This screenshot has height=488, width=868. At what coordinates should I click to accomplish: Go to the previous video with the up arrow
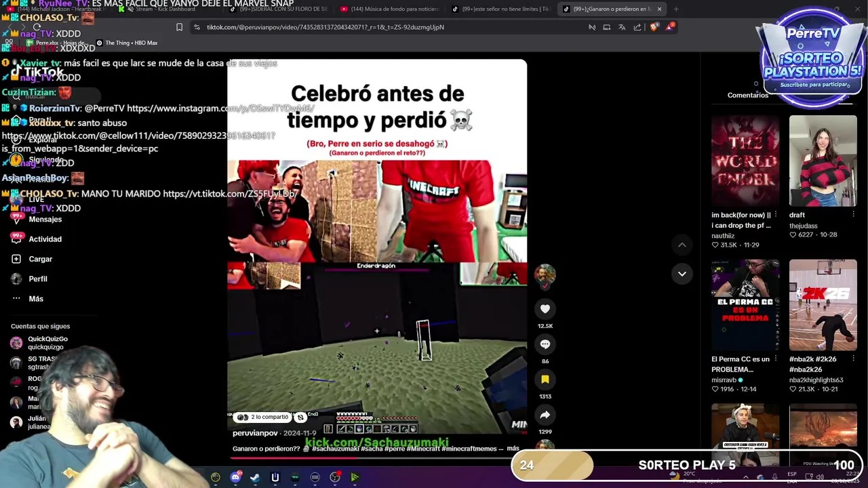[682, 245]
